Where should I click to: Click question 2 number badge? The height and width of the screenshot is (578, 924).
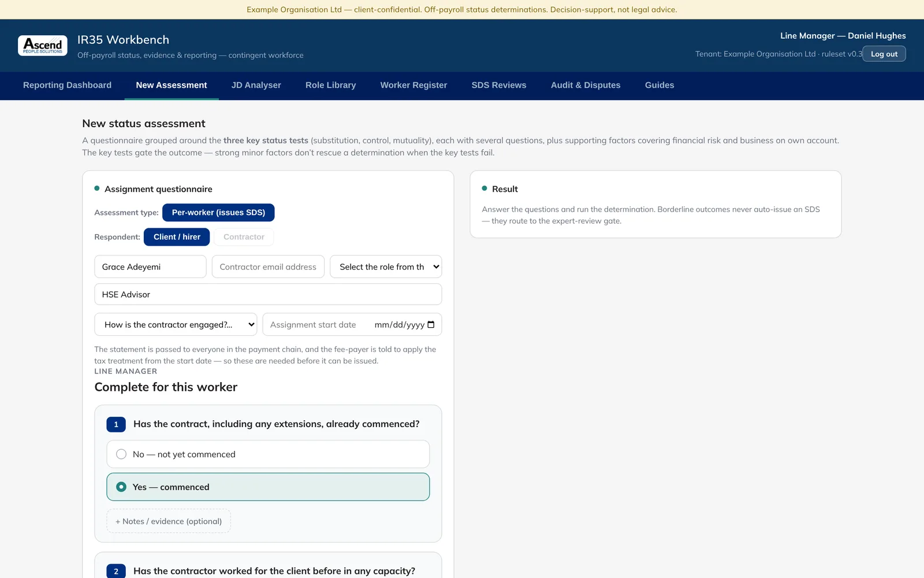(116, 571)
